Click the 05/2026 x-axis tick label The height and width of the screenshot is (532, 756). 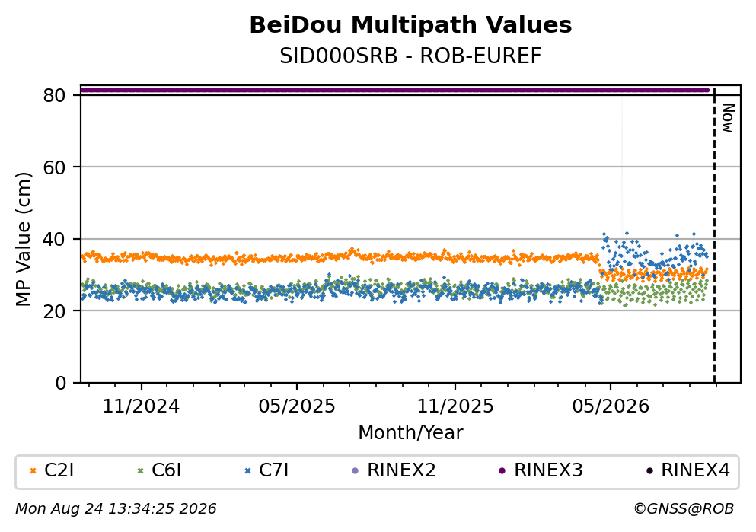click(611, 406)
